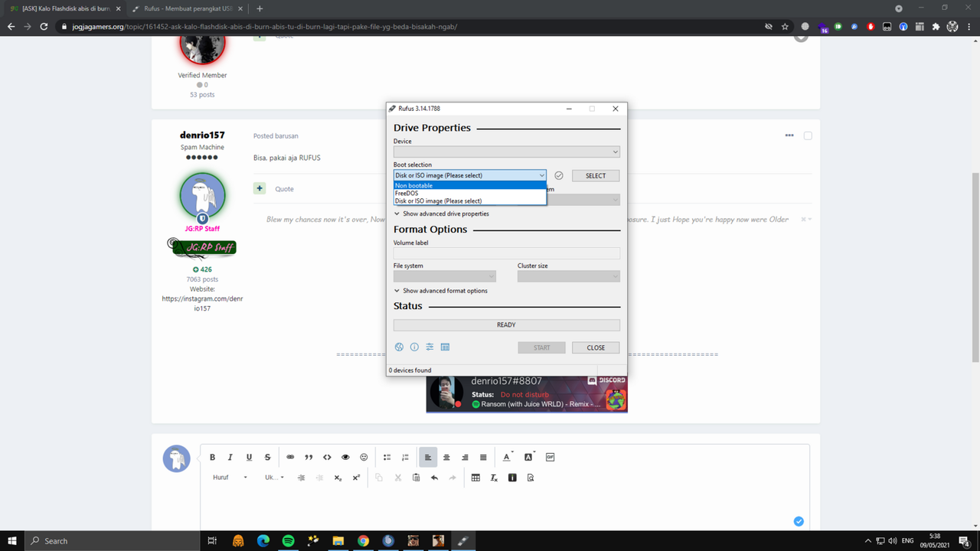Undo the last edit in the editor
The width and height of the screenshot is (980, 551).
tap(434, 478)
